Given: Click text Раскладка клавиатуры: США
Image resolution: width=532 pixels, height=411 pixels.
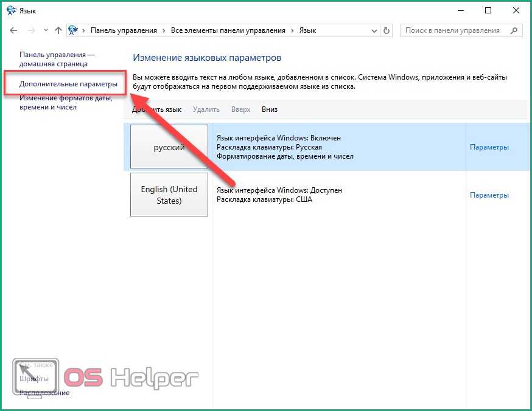Looking at the screenshot, I should coord(264,199).
